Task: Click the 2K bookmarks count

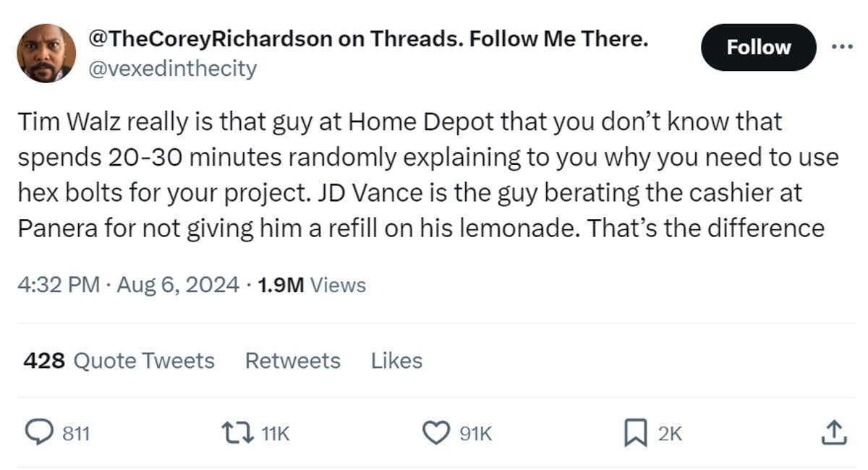Action: point(670,433)
